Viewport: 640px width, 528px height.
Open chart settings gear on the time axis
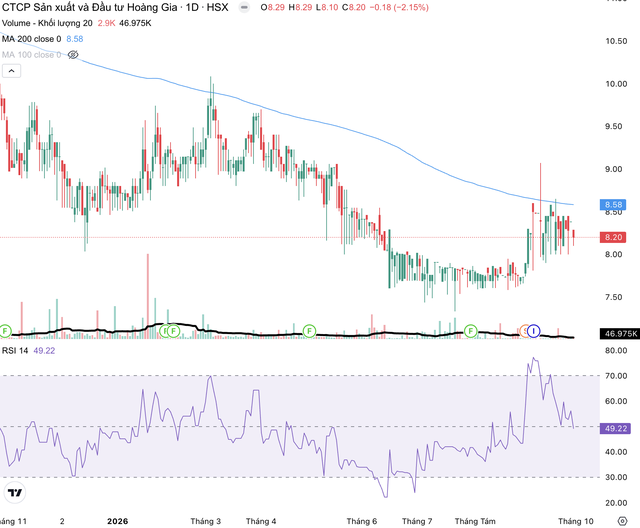[622, 521]
